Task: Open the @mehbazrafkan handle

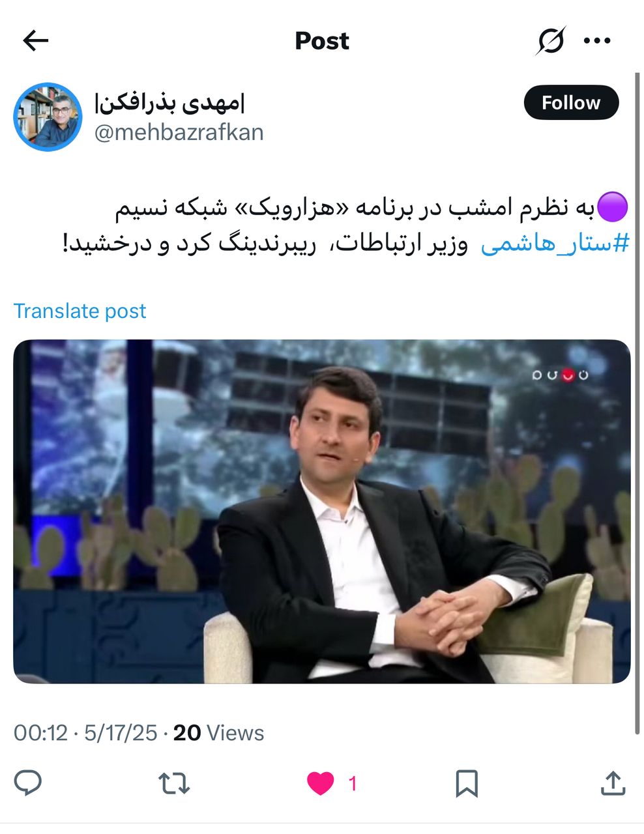Action: click(x=179, y=132)
